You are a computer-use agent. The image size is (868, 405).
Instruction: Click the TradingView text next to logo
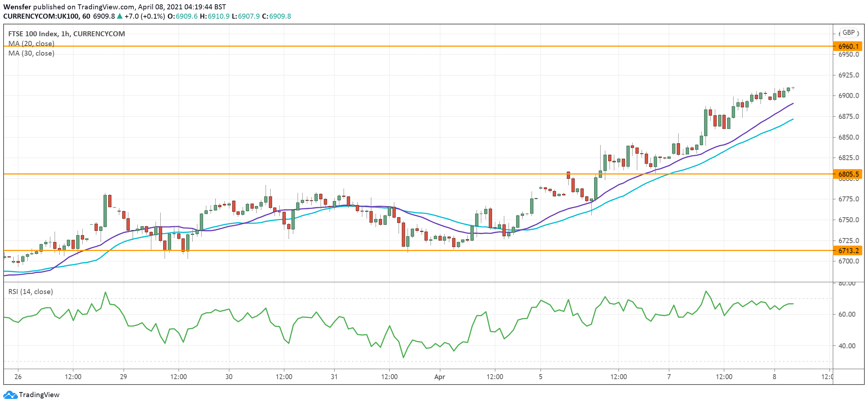[39, 395]
